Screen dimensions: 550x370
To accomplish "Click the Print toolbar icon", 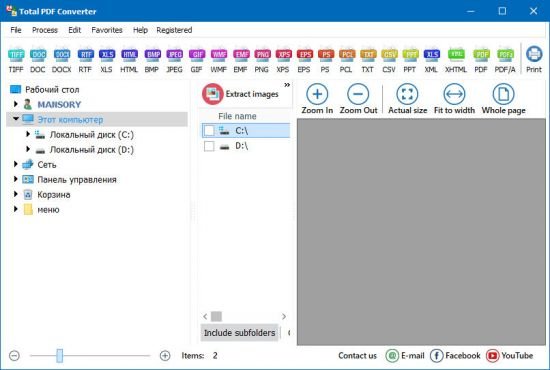I will [x=534, y=60].
